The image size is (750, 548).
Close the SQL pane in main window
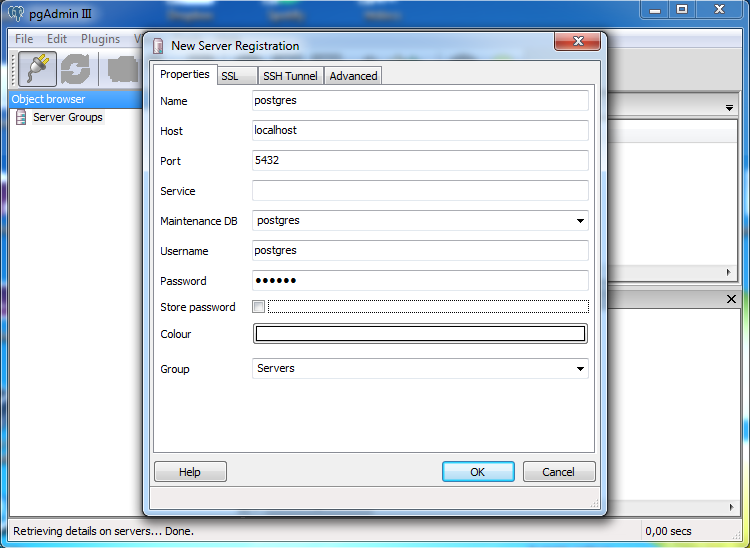pyautogui.click(x=731, y=299)
